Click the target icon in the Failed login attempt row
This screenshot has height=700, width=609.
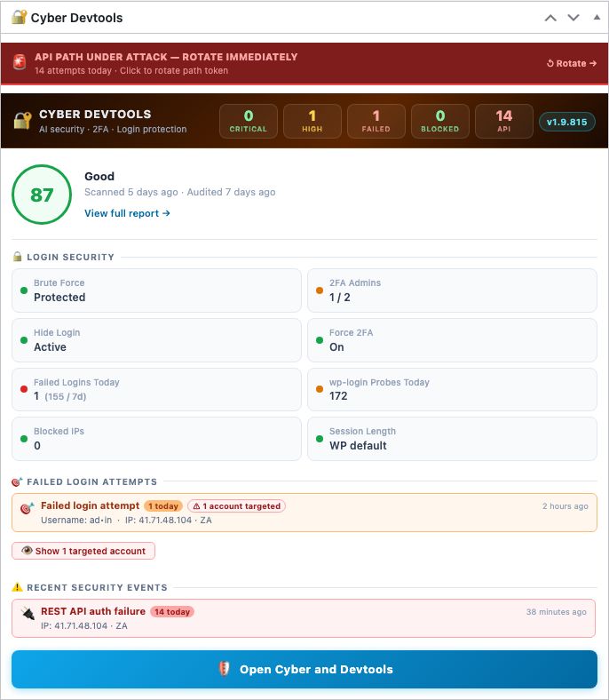[28, 508]
